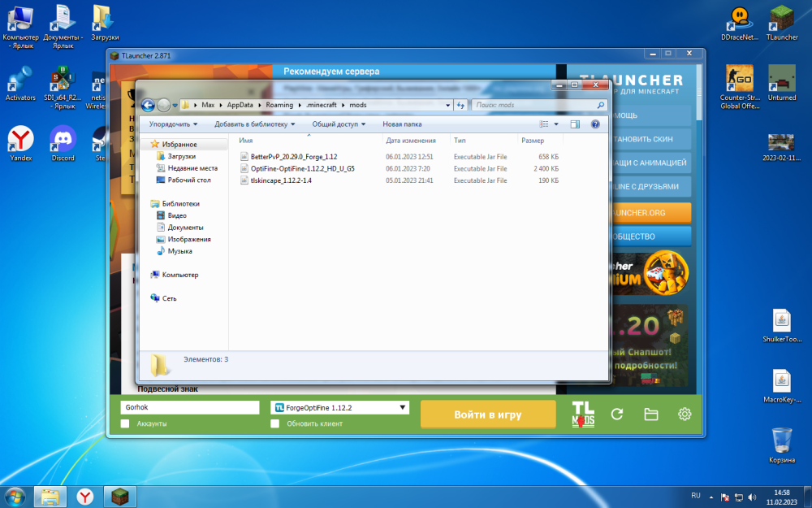Click orange launcher.org button

[651, 213]
